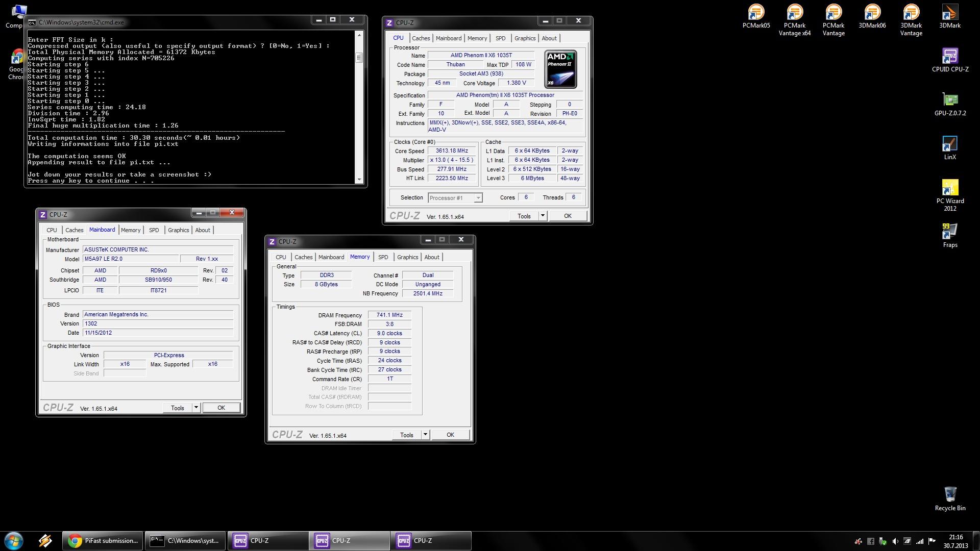Switch to PiFast submission Chrome taskbar button
The height and width of the screenshot is (551, 980).
pos(103,541)
